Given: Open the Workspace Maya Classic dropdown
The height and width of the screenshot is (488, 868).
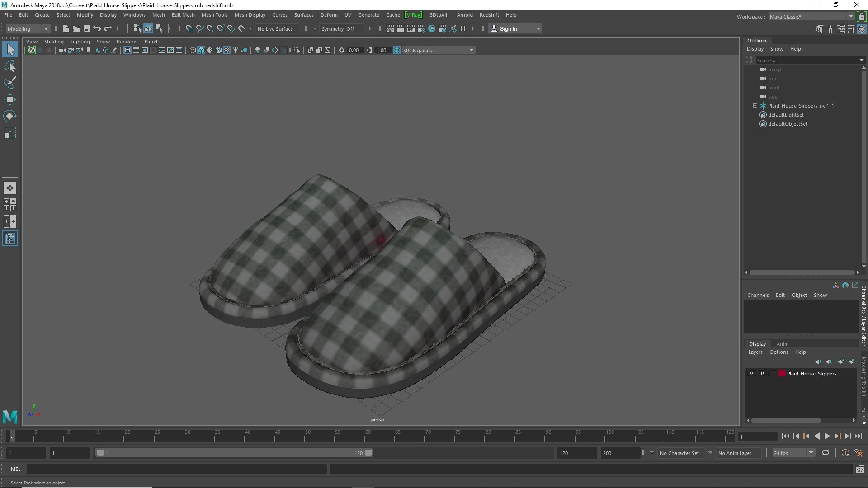Looking at the screenshot, I should click(x=811, y=16).
